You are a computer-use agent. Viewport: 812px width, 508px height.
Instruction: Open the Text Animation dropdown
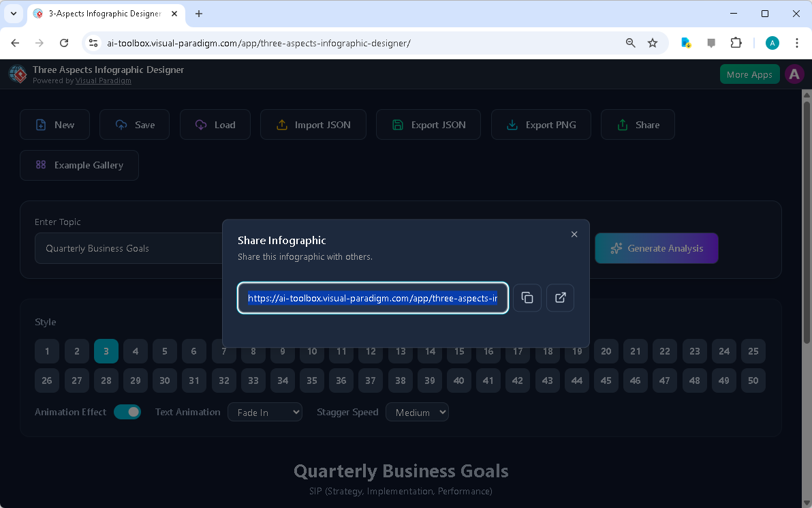264,412
